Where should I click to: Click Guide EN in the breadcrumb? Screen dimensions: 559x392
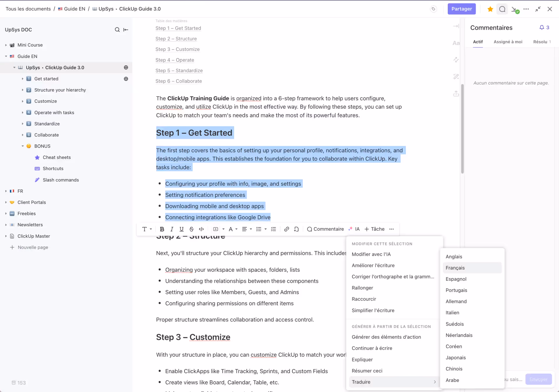pos(72,9)
